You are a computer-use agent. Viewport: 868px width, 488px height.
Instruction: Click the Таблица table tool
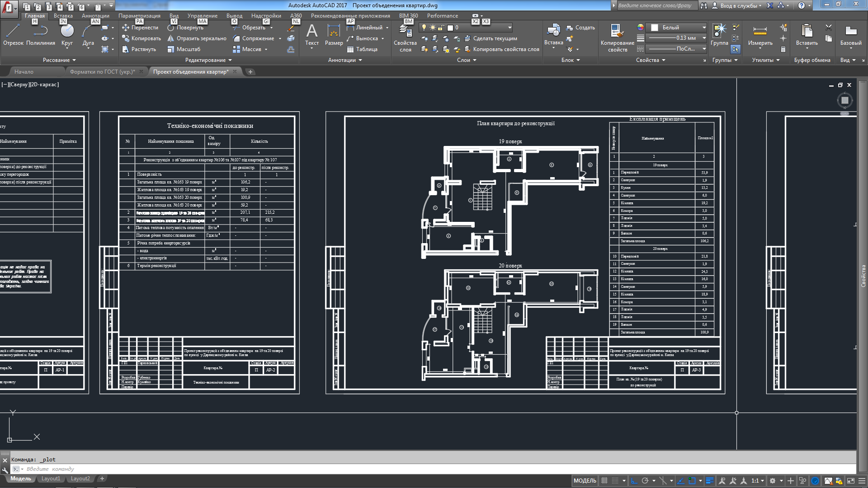pos(362,49)
